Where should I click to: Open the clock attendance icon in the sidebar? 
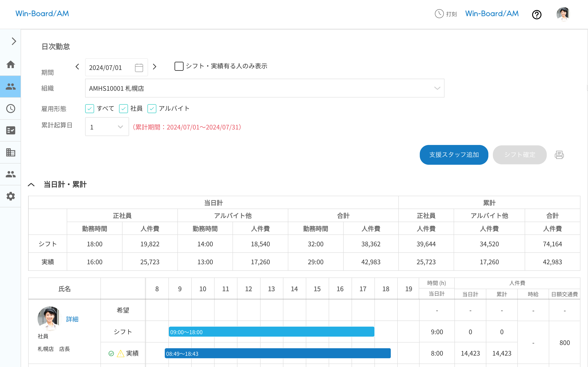[x=10, y=109]
